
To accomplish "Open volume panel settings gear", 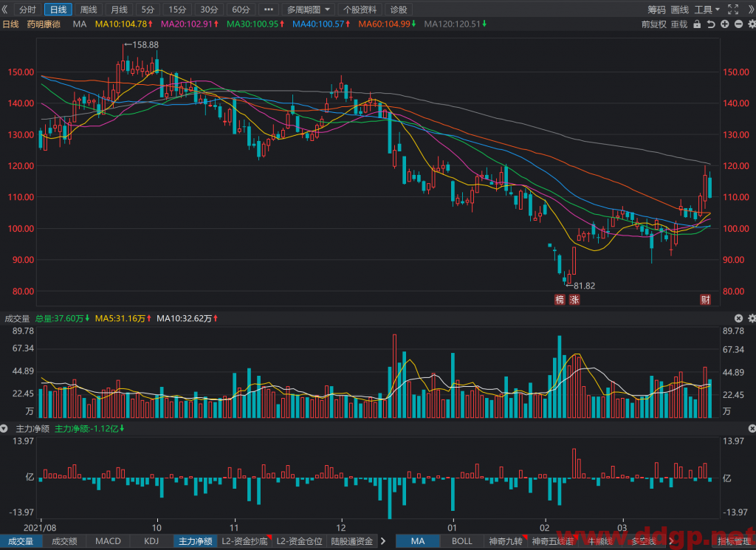I will point(752,318).
